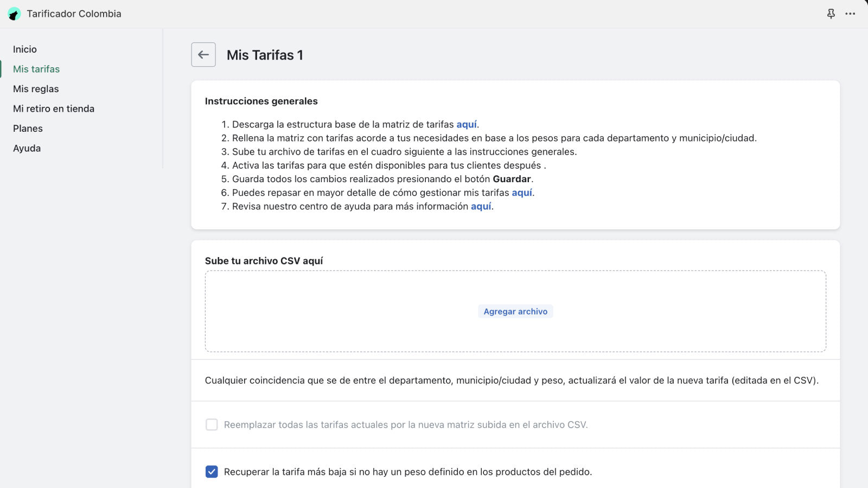Screen dimensions: 868x488
Task: Click the Mis Tarifas 1 page title
Action: click(x=265, y=55)
